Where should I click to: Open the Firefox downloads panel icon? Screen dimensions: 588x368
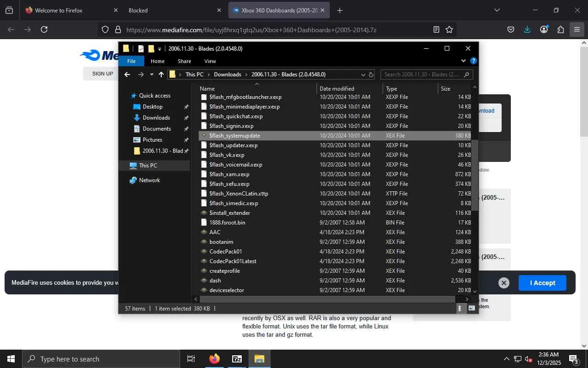pos(527,29)
